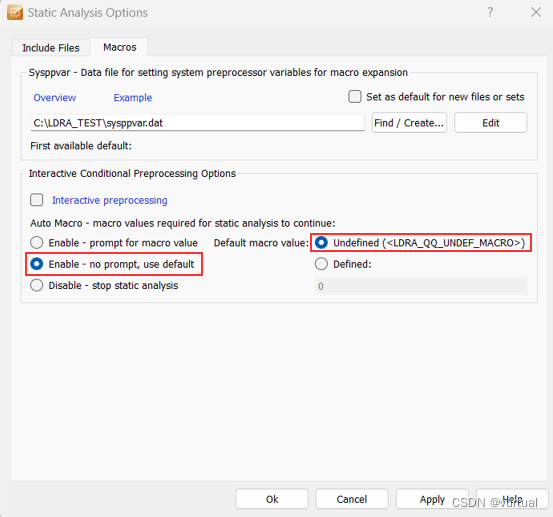Select the Macros tab
Image resolution: width=553 pixels, height=517 pixels.
120,47
